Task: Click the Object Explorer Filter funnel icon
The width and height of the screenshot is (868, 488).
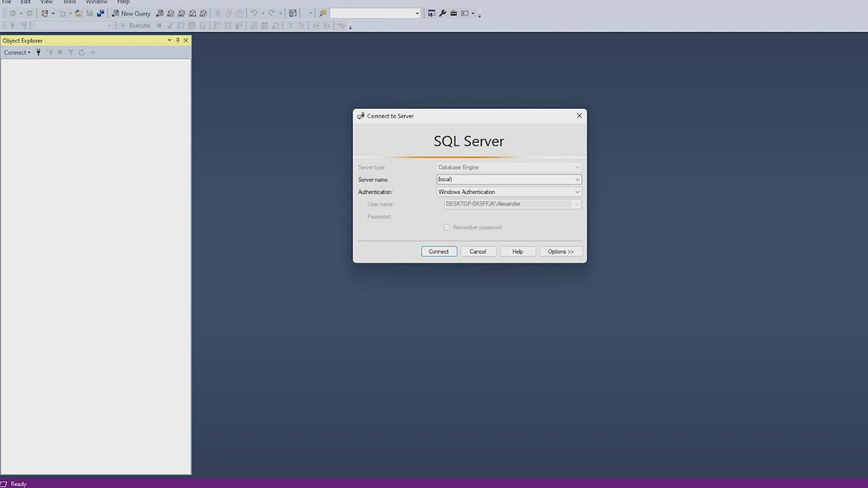Action: [x=71, y=52]
